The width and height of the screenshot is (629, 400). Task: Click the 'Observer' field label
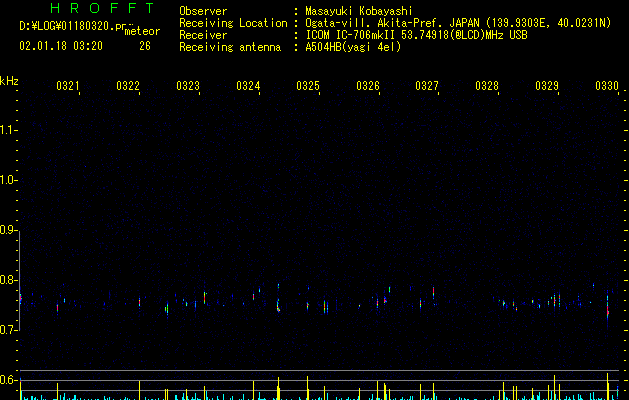coord(203,11)
